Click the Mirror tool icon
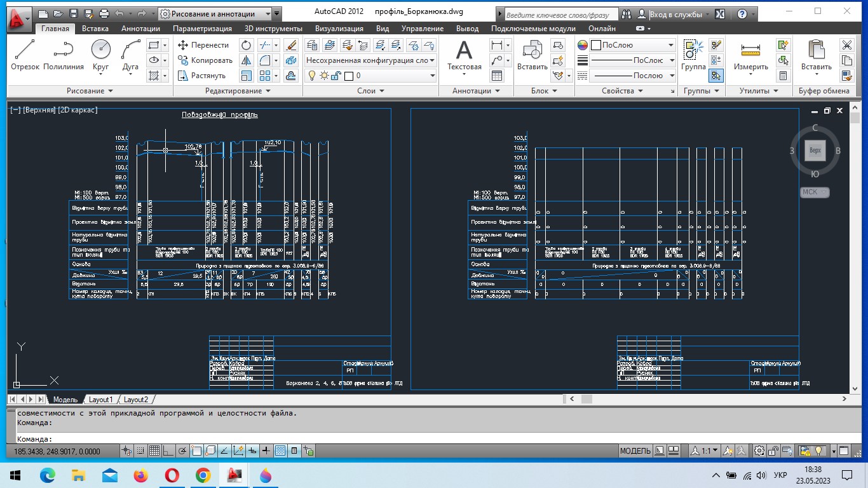Viewport: 868px width, 488px height. tap(246, 60)
